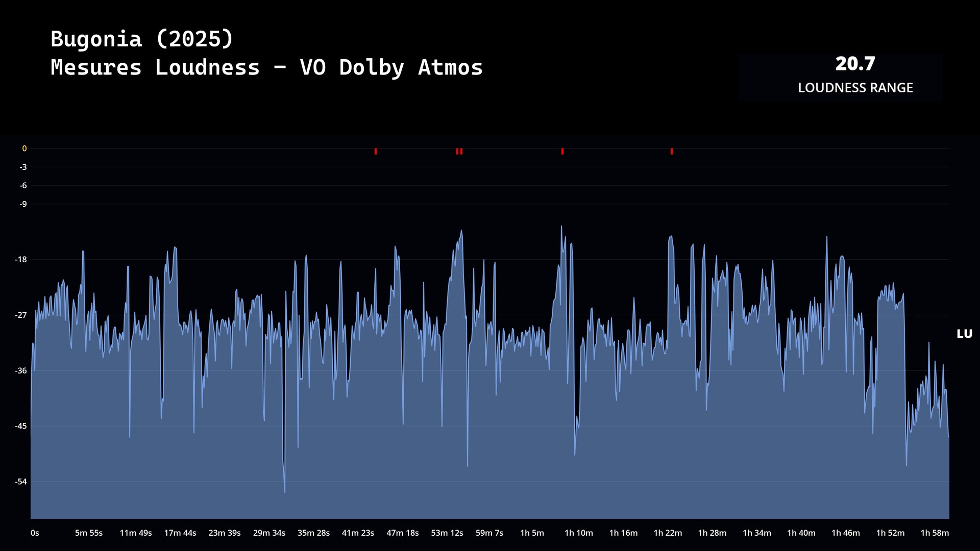Screen dimensions: 980x551
Task: Click the 1h 58m time axis label
Action: (935, 533)
